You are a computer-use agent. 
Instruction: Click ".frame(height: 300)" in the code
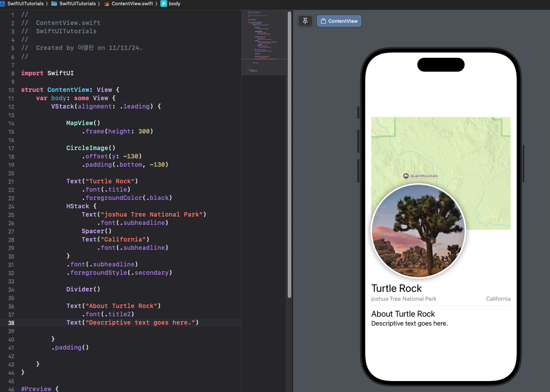tap(117, 131)
